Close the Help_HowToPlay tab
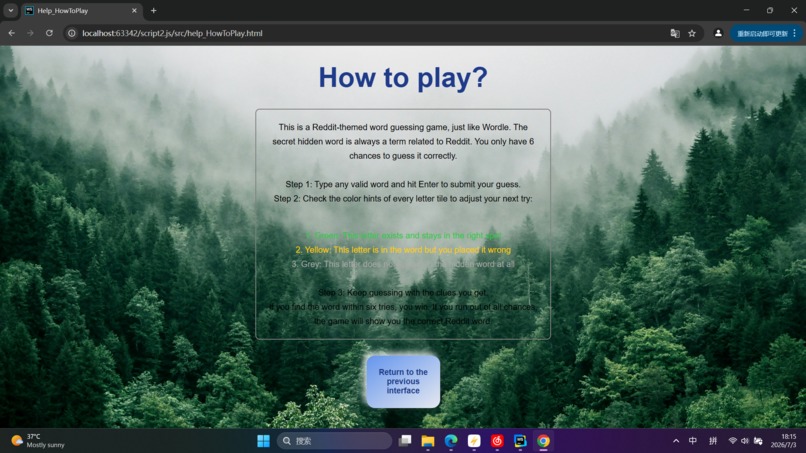806x453 pixels. [x=134, y=10]
